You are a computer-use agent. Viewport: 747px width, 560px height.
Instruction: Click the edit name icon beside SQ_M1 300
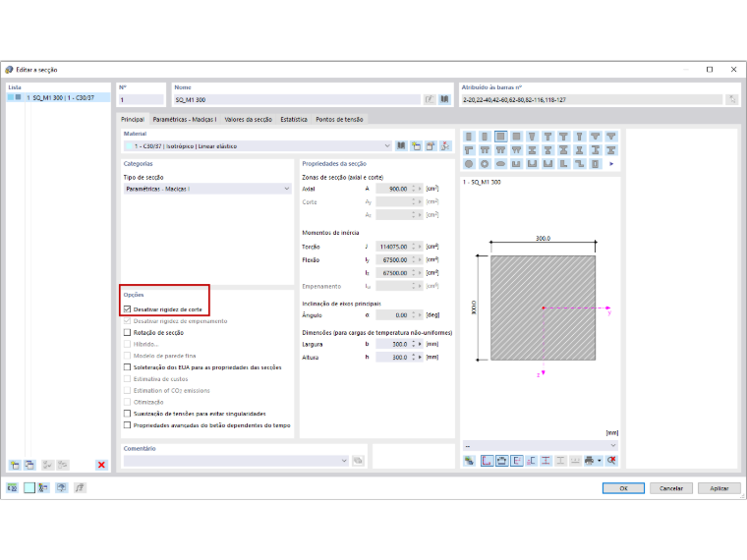click(430, 99)
